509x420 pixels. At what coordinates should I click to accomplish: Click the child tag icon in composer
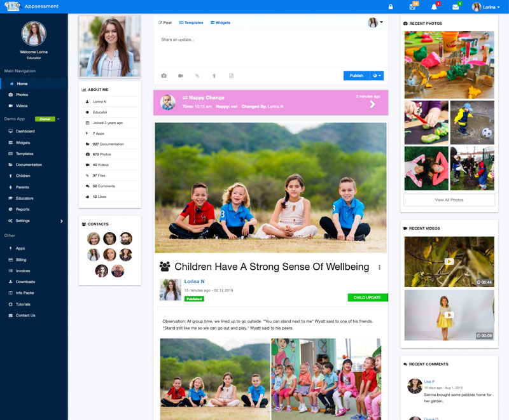[x=214, y=76]
